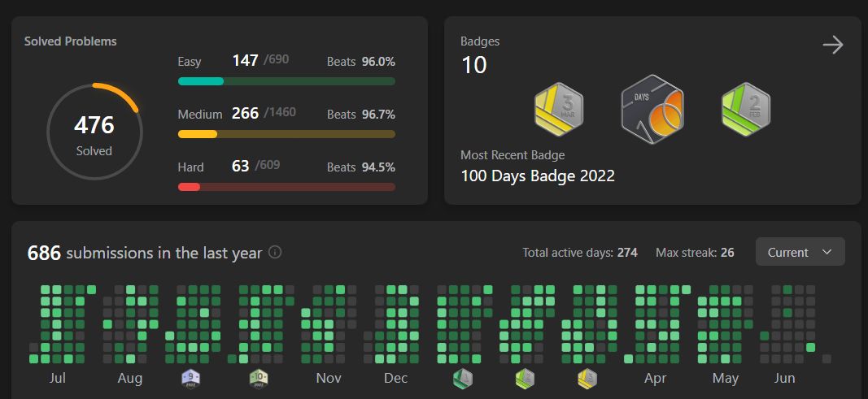Select the Easy difficulty label
The width and height of the screenshot is (868, 399).
(190, 62)
